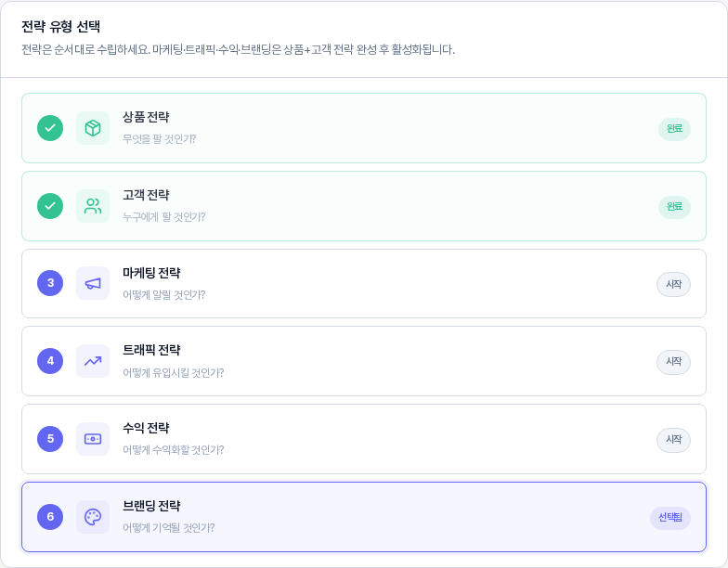728x568 pixels.
Task: Click the step 5 number badge
Action: (x=50, y=439)
